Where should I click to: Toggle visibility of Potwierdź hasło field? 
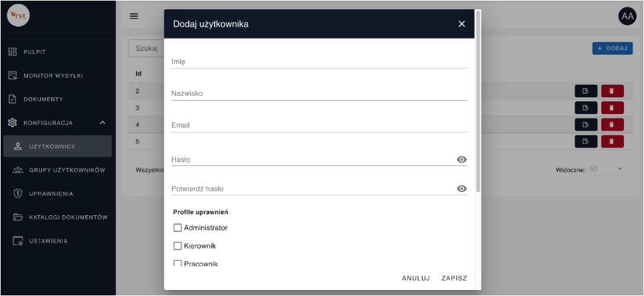click(461, 189)
